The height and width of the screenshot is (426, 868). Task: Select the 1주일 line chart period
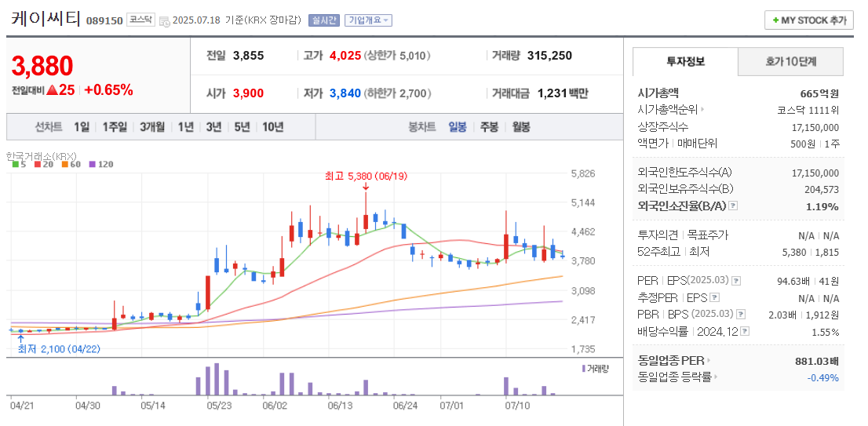click(x=115, y=126)
